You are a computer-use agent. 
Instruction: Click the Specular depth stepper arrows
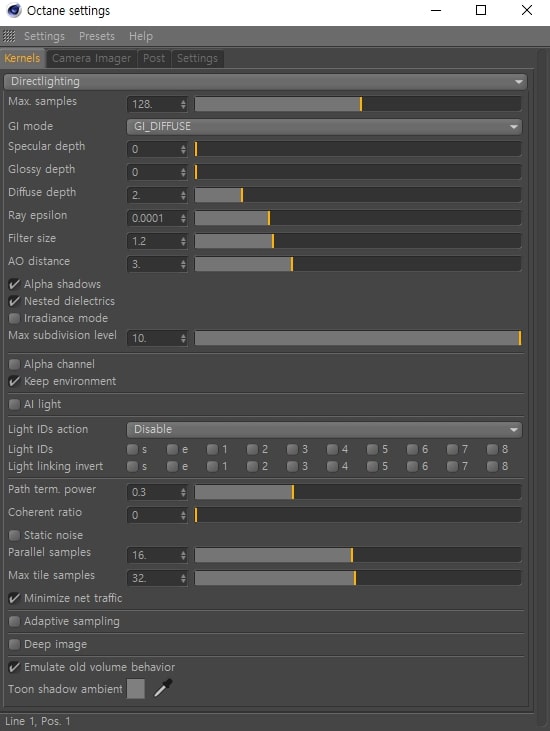coord(183,149)
